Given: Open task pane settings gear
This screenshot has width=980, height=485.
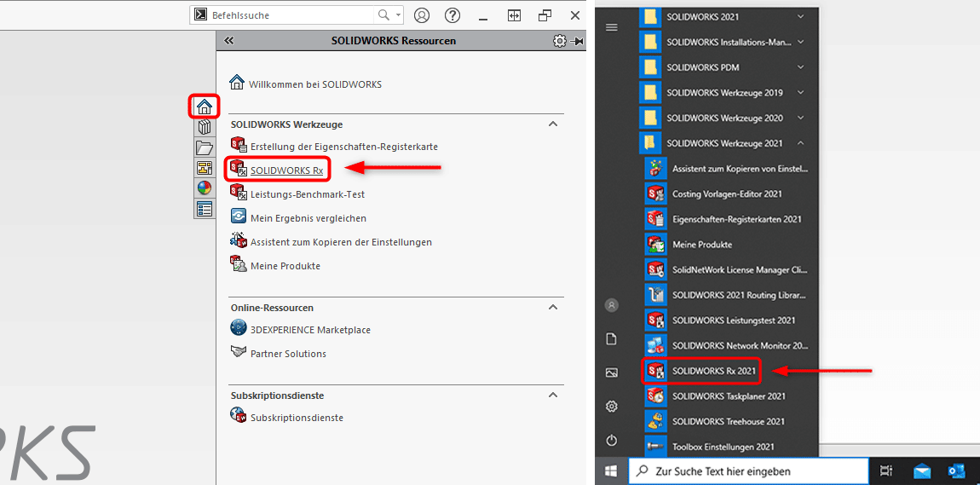Looking at the screenshot, I should pos(559,41).
